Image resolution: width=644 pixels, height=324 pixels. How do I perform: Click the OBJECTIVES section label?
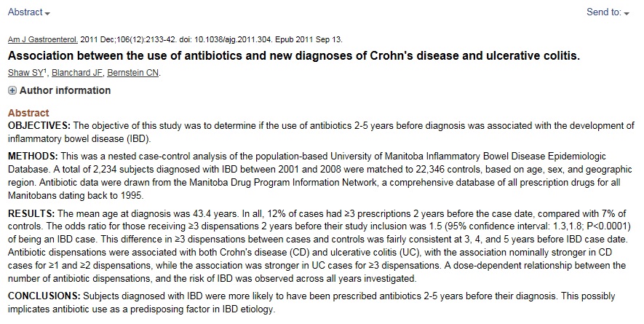point(39,126)
